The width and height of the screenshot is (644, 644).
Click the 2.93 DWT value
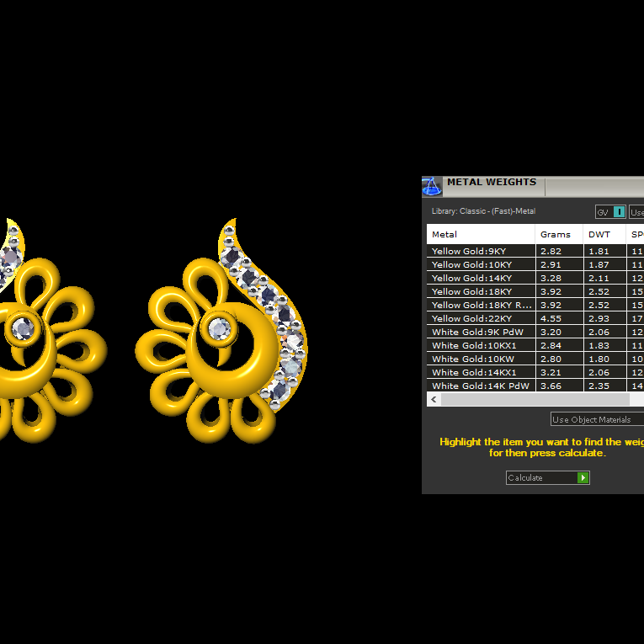[599, 319]
